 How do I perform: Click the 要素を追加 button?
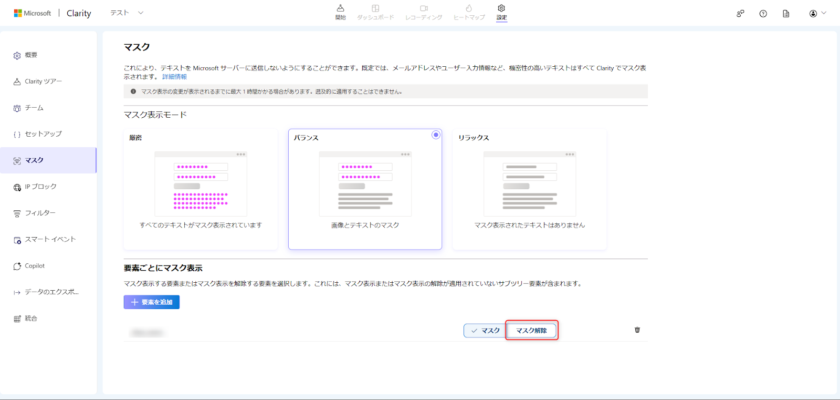(151, 301)
